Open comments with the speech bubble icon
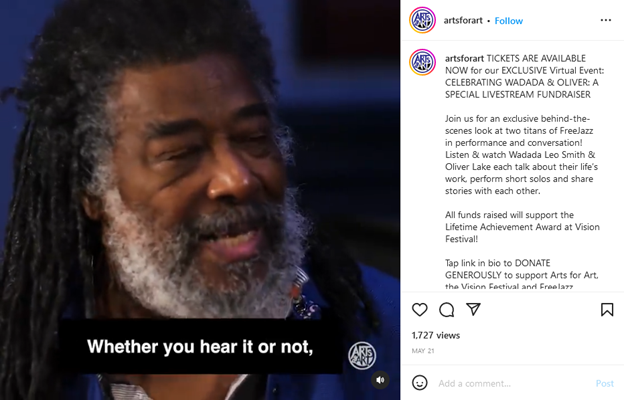 click(x=447, y=310)
